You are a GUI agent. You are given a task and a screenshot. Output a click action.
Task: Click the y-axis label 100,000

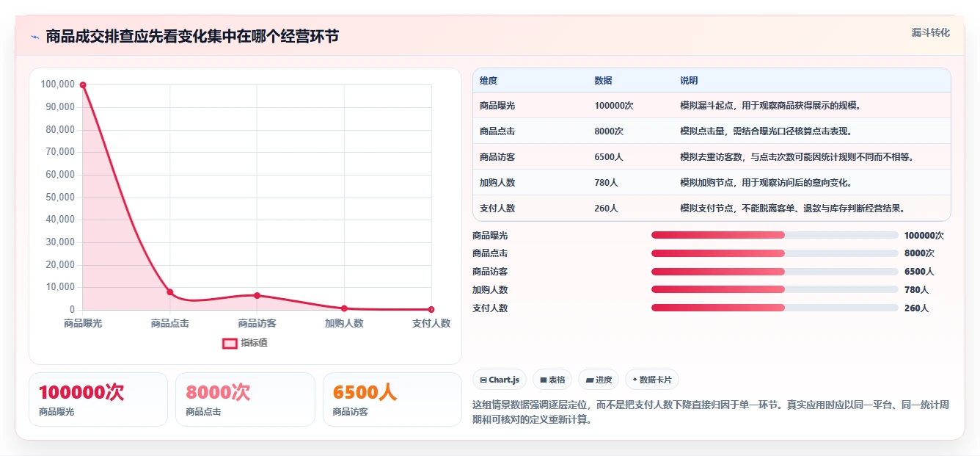[58, 84]
